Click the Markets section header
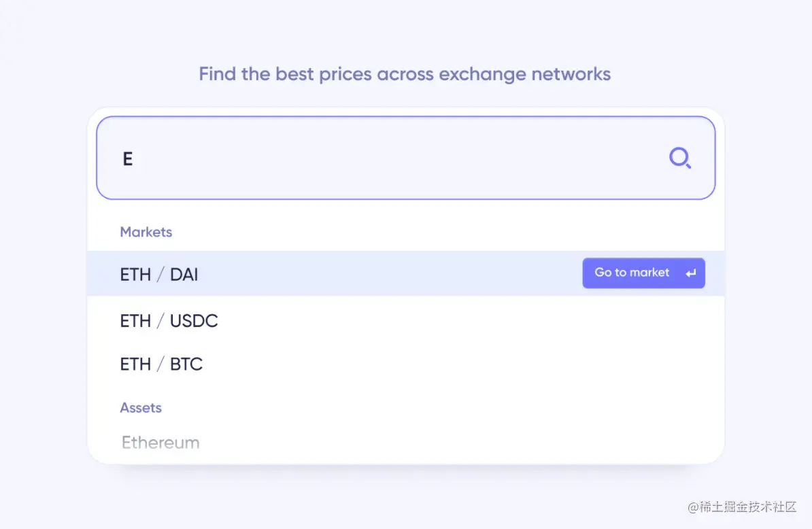812x529 pixels. click(x=146, y=232)
